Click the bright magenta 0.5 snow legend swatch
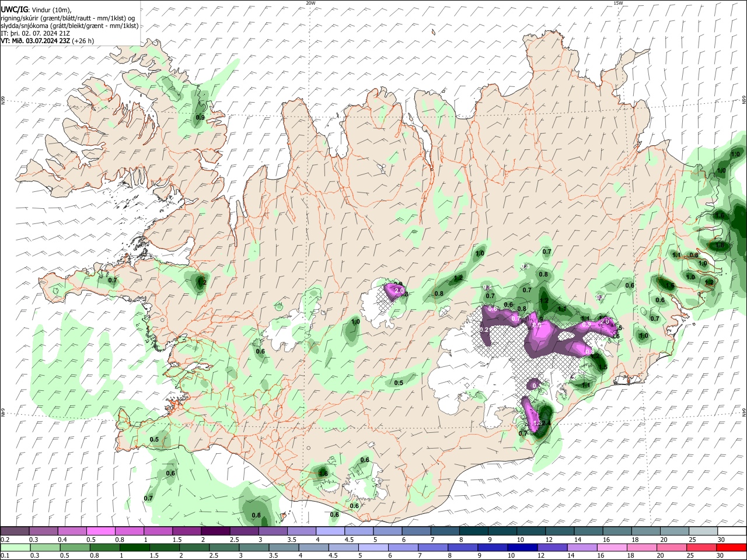 100,531
